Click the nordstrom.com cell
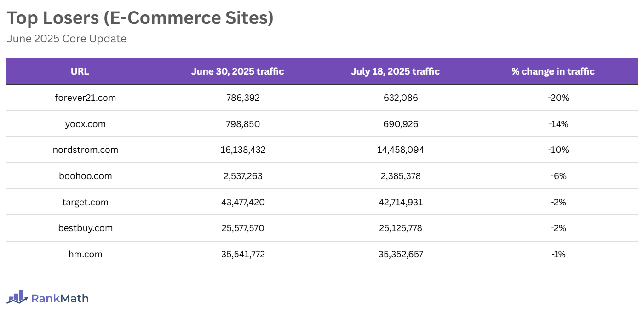644x313 pixels. click(85, 150)
